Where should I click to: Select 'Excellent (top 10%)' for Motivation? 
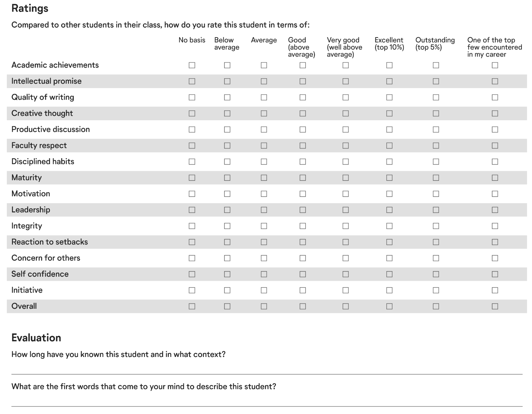tap(389, 193)
